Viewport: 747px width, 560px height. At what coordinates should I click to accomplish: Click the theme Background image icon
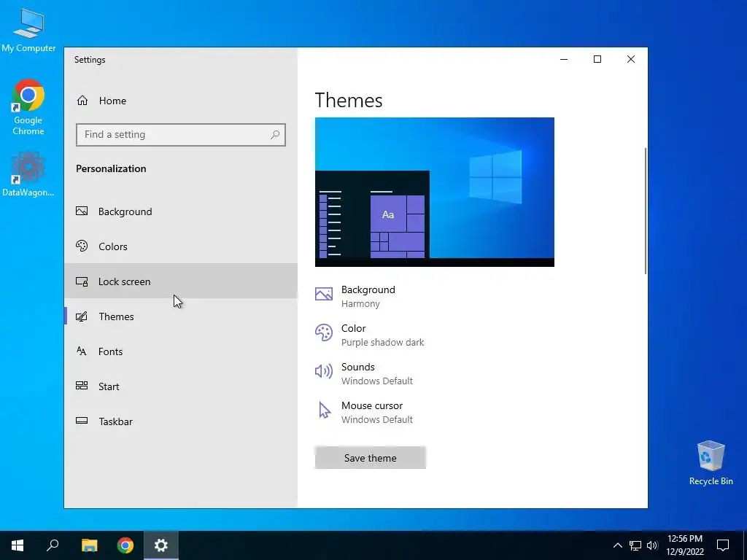click(x=324, y=294)
